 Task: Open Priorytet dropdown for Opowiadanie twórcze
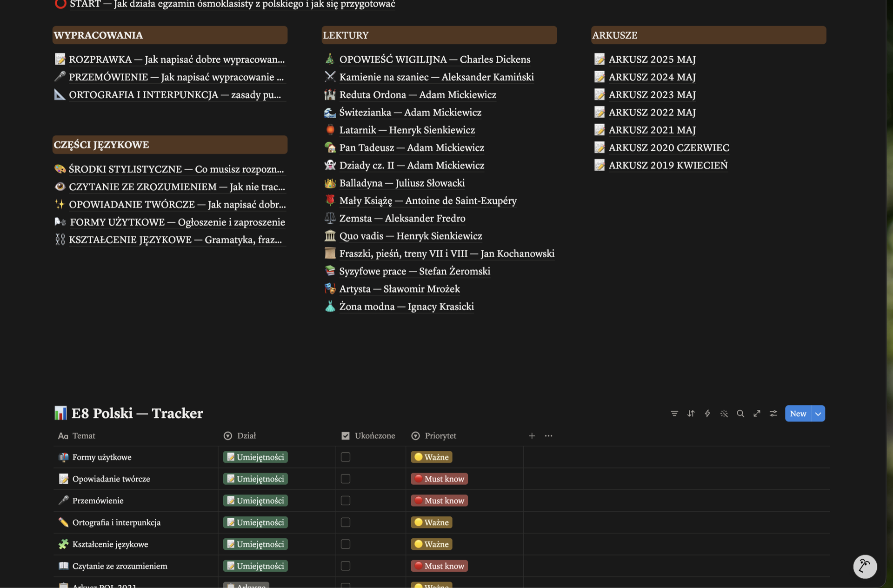[x=440, y=479]
